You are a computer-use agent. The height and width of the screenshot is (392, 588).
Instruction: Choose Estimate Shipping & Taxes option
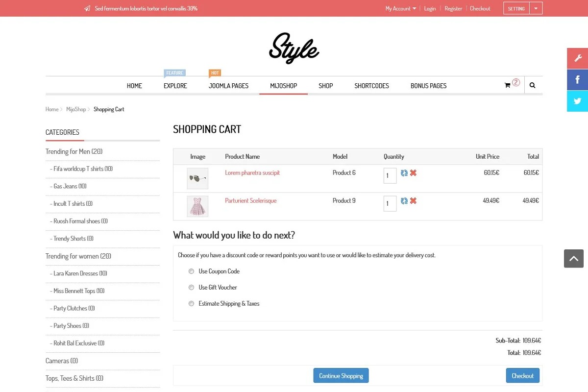click(x=192, y=304)
